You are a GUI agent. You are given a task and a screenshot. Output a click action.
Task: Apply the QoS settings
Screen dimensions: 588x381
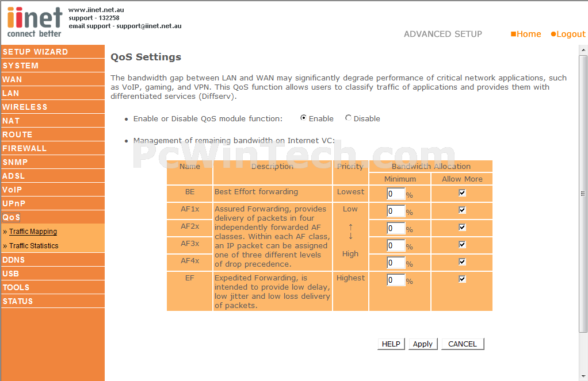[x=423, y=344]
